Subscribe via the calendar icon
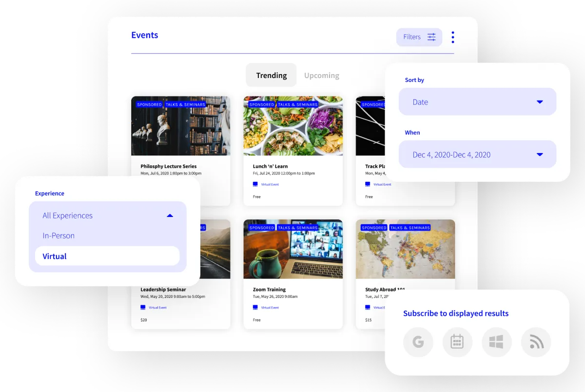The image size is (585, 392). 457,342
